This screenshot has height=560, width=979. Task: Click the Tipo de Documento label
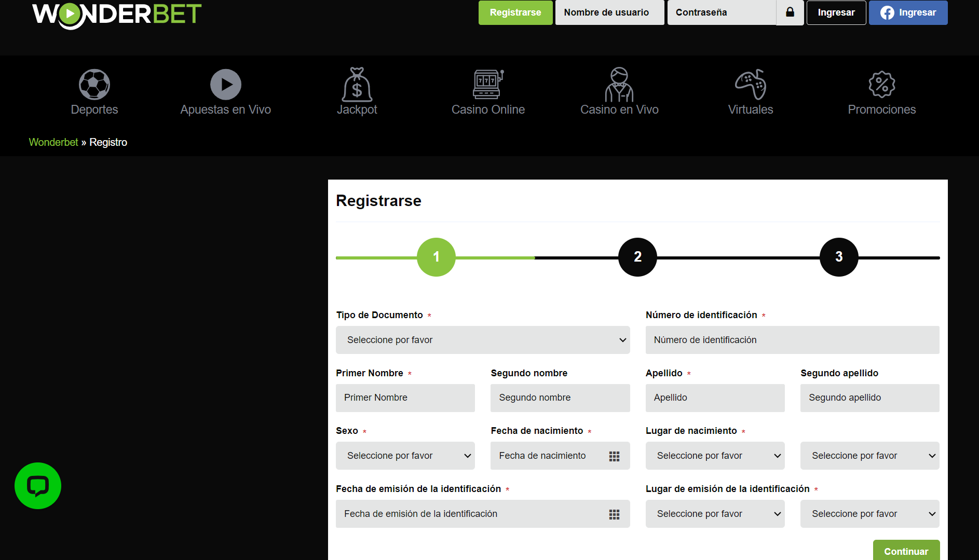click(x=379, y=315)
